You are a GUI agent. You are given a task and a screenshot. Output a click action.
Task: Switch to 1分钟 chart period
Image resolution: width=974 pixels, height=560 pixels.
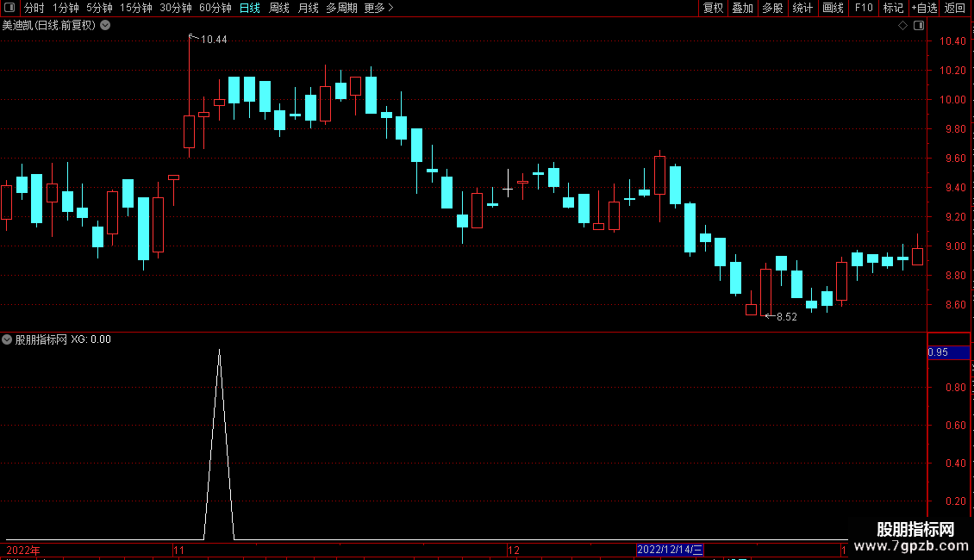66,8
